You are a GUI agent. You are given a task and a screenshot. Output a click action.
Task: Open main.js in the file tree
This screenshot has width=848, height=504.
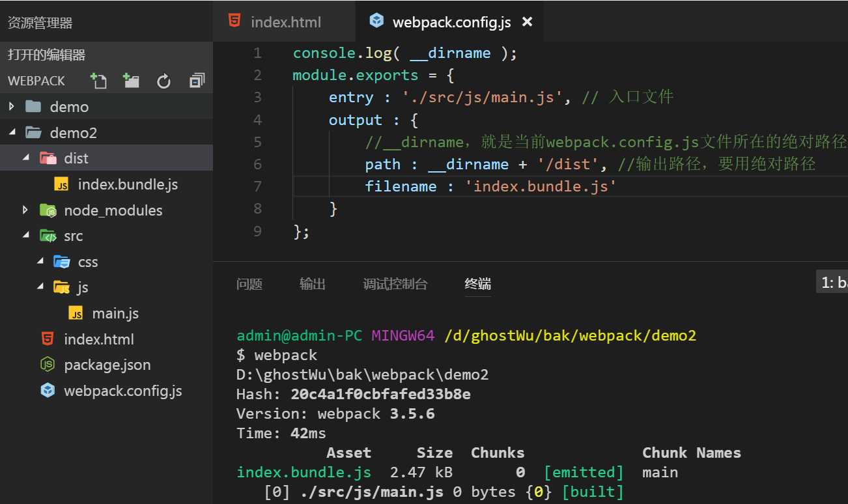[x=115, y=313]
